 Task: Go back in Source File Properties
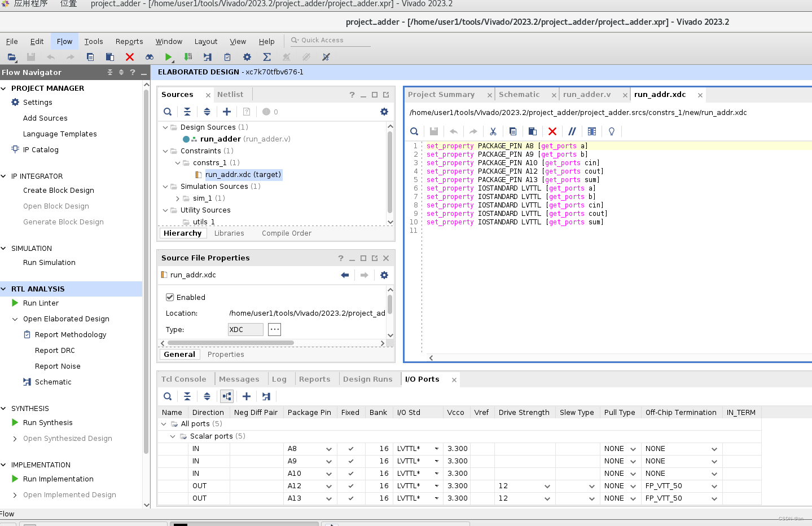345,275
